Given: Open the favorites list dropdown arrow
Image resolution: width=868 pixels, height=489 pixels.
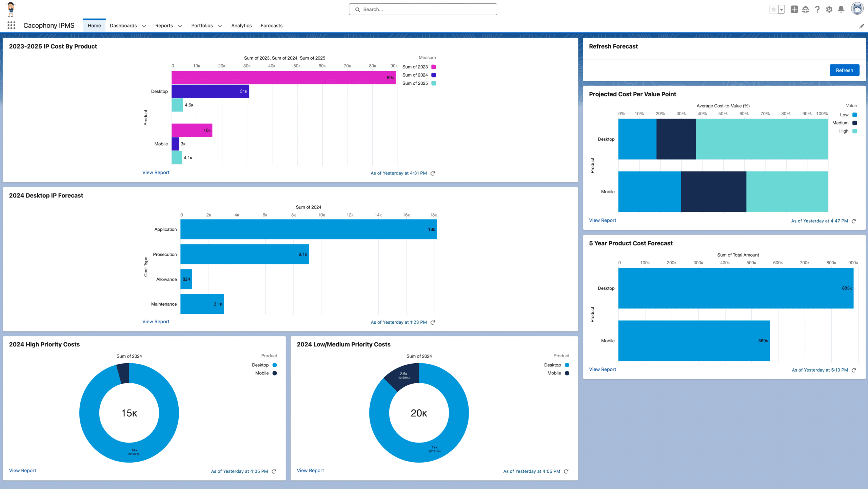Looking at the screenshot, I should pos(781,9).
